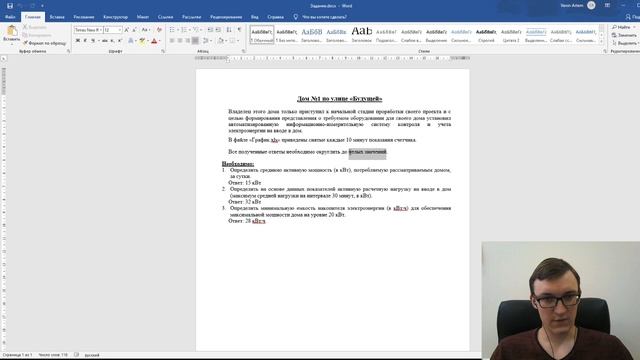This screenshot has width=640, height=360.
Task: Activate the Format Painter brush
Action: (x=25, y=43)
